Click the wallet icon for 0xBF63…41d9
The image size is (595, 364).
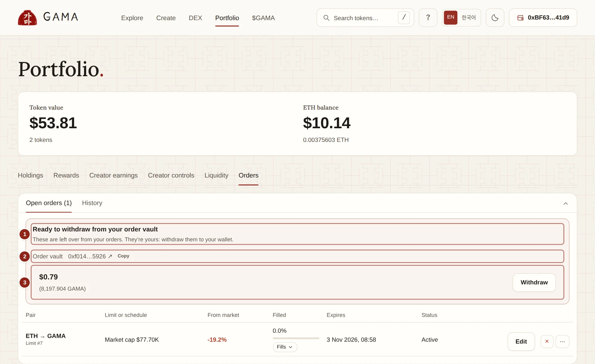point(520,18)
